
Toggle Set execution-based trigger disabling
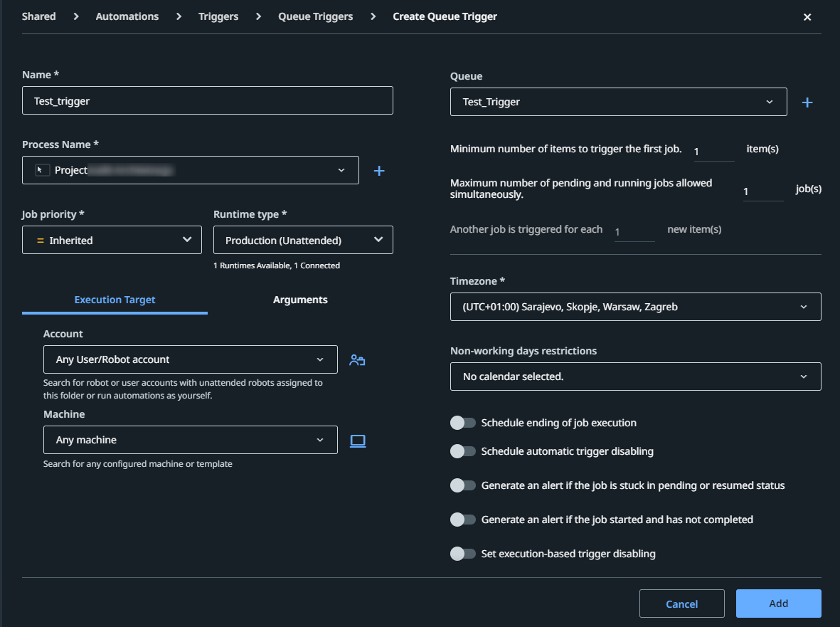click(x=463, y=554)
